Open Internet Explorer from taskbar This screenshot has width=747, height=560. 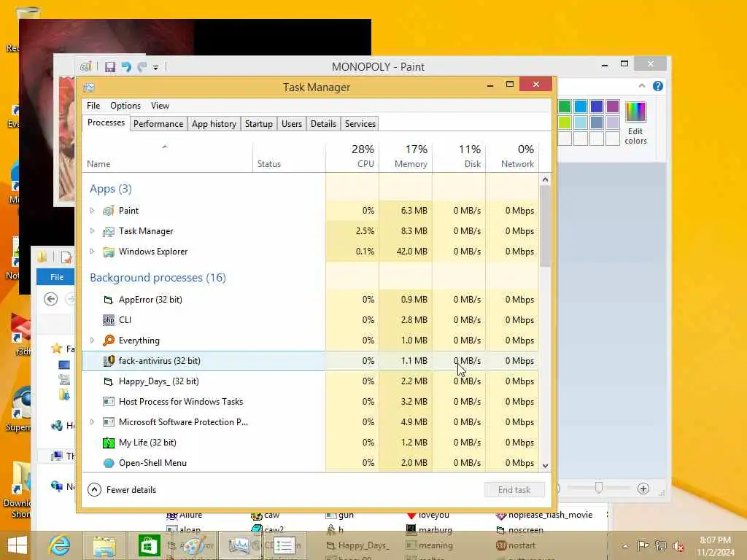(60, 545)
